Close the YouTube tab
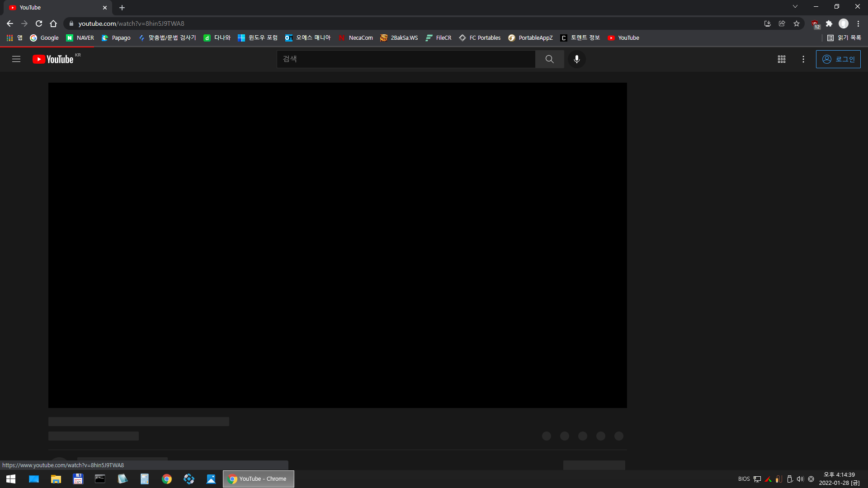868x488 pixels. [105, 8]
